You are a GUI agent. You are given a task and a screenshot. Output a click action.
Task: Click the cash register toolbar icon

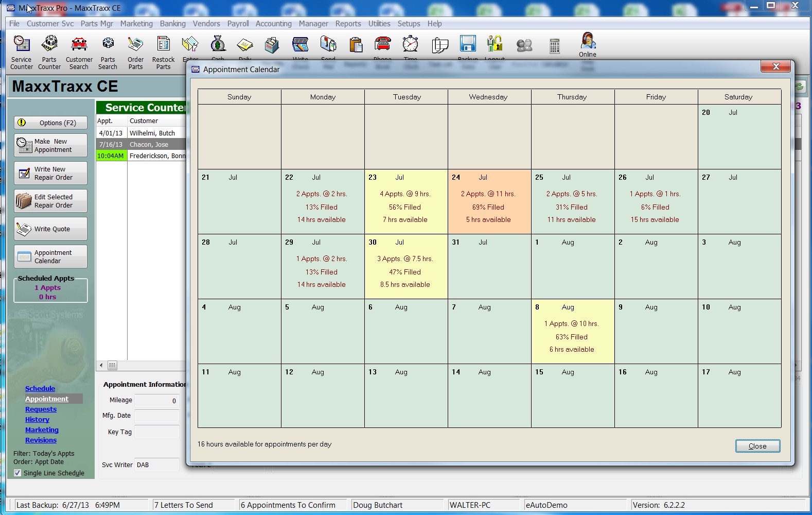(272, 45)
